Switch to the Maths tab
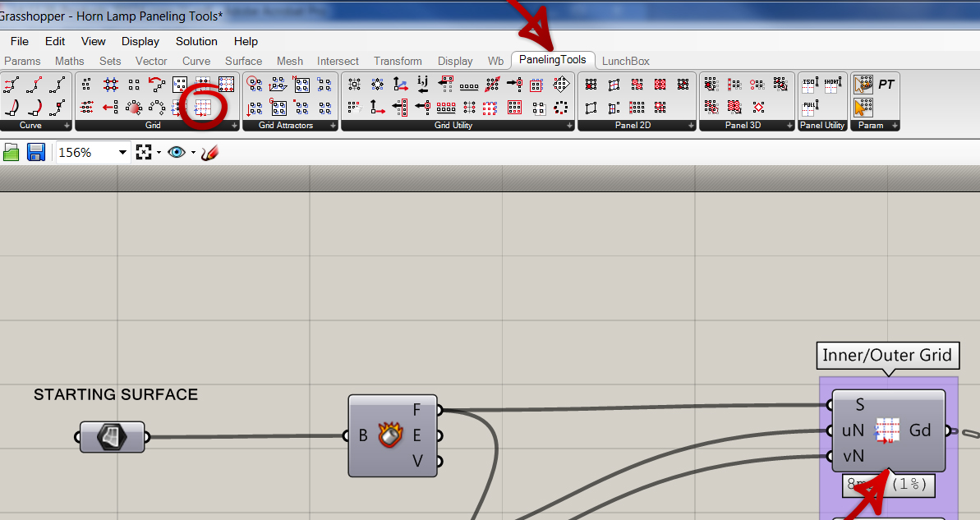Image resolution: width=980 pixels, height=520 pixels. [69, 61]
